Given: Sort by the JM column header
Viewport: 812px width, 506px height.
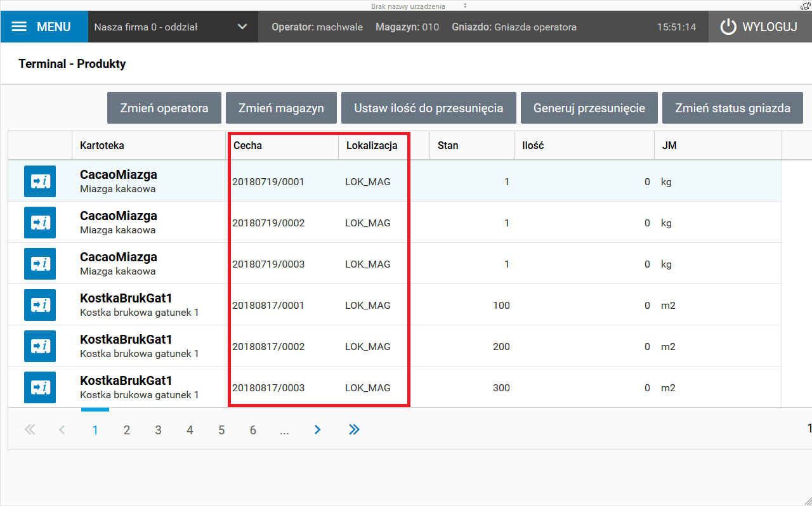Looking at the screenshot, I should coord(718,145).
